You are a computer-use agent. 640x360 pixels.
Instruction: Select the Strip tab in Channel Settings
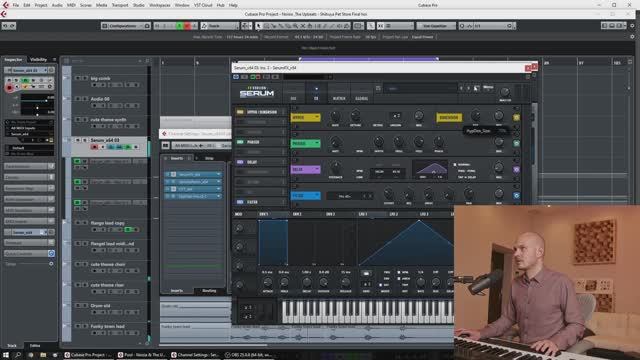point(209,158)
